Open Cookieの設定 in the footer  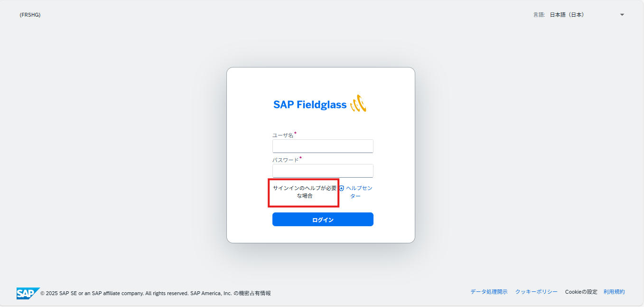point(581,292)
